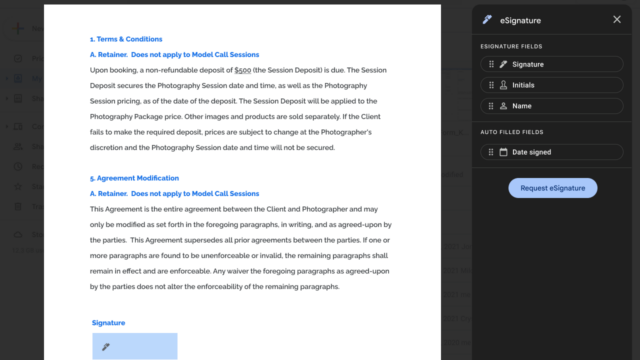Click the dimmed Recent clock icon in sidebar

(x=18, y=167)
